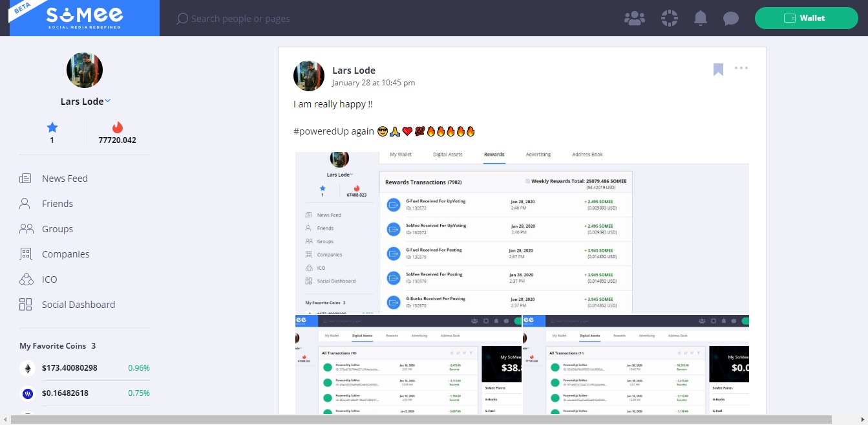The height and width of the screenshot is (425, 868).
Task: Click the Social Dashboard grid icon
Action: click(25, 305)
